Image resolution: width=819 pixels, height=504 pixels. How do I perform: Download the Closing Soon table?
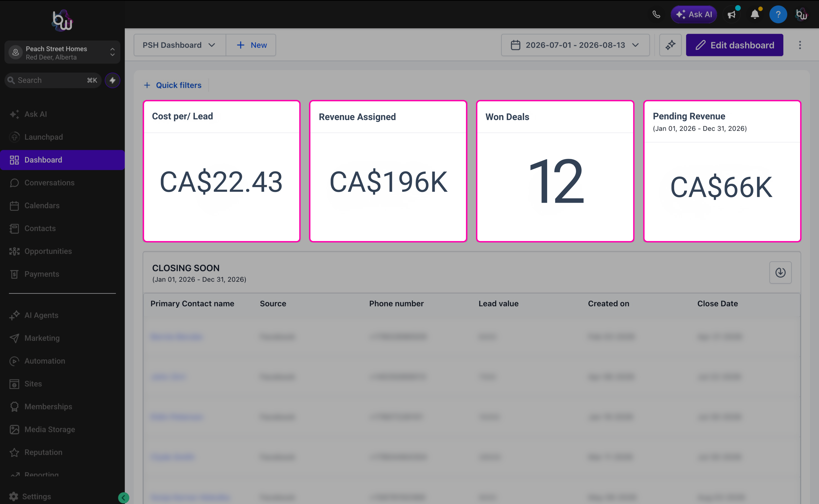[780, 272]
